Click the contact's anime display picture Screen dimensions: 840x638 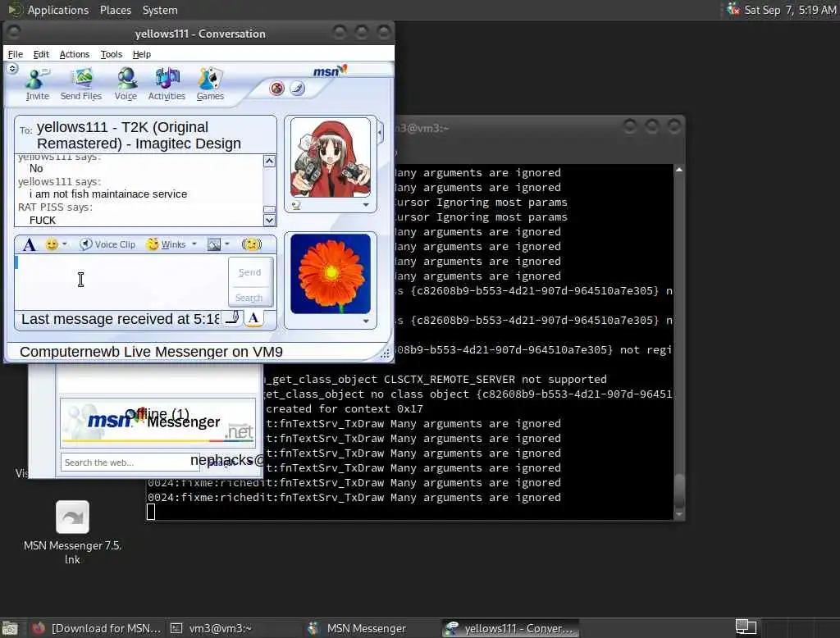tap(331, 158)
